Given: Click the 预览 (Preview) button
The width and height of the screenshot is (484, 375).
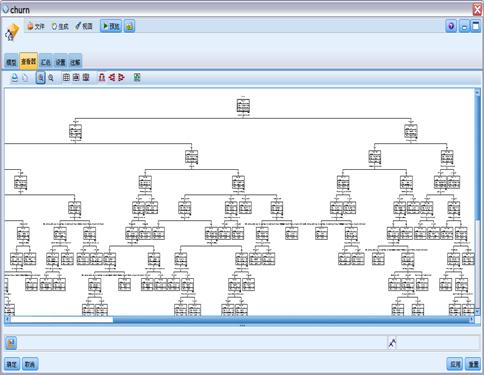Looking at the screenshot, I should pyautogui.click(x=111, y=26).
